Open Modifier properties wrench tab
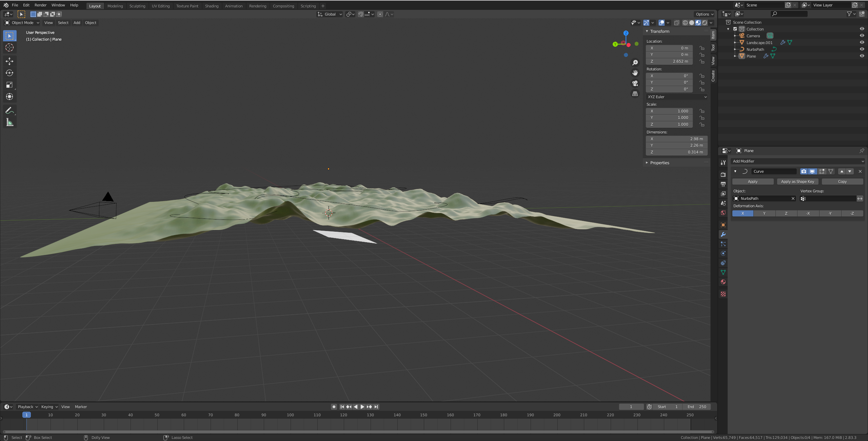 (723, 234)
